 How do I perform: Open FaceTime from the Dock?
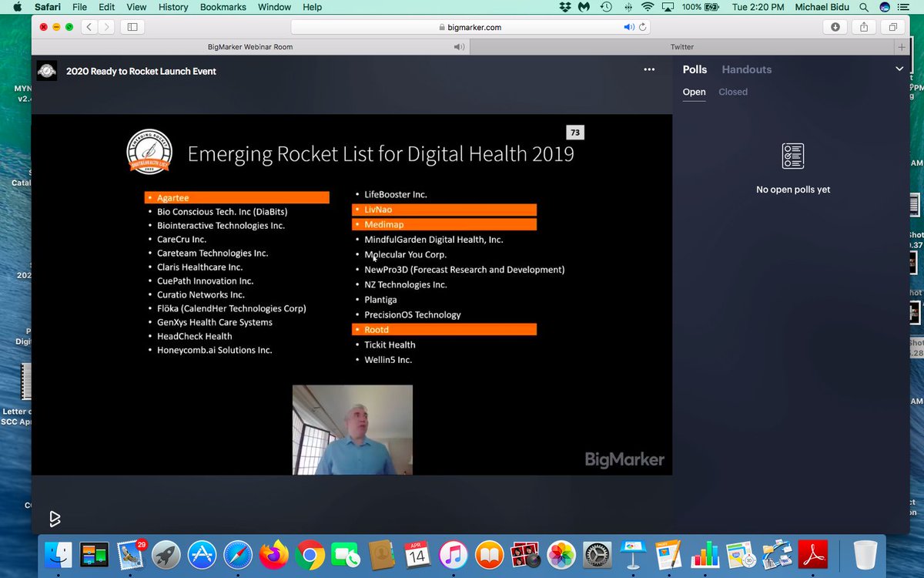(x=346, y=555)
